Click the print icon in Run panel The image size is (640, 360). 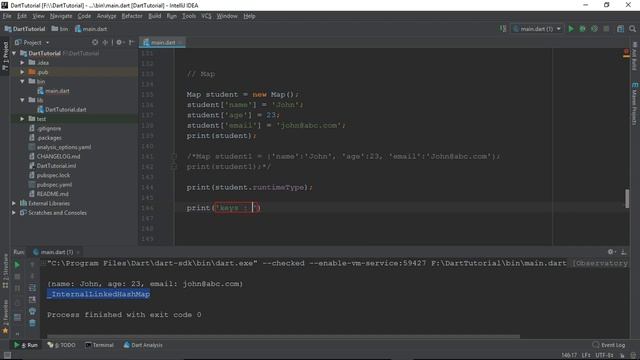point(32,311)
